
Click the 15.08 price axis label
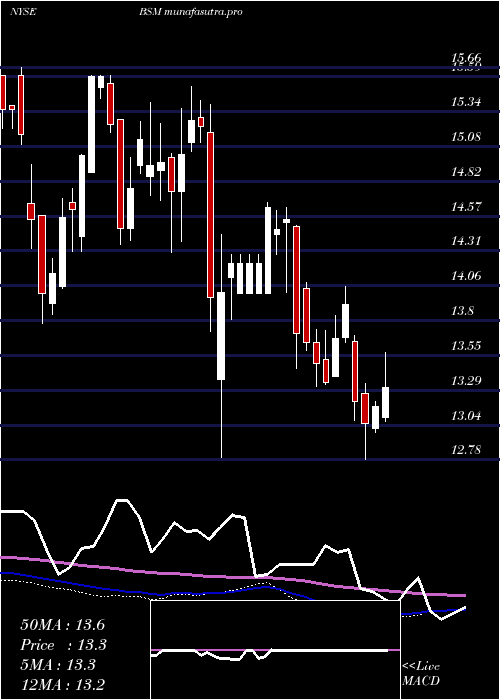pos(466,137)
